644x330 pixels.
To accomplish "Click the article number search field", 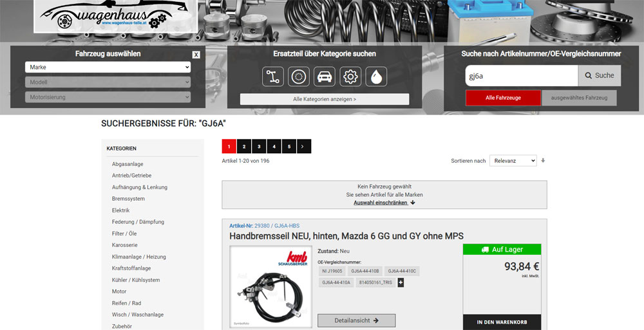I will pyautogui.click(x=521, y=75).
